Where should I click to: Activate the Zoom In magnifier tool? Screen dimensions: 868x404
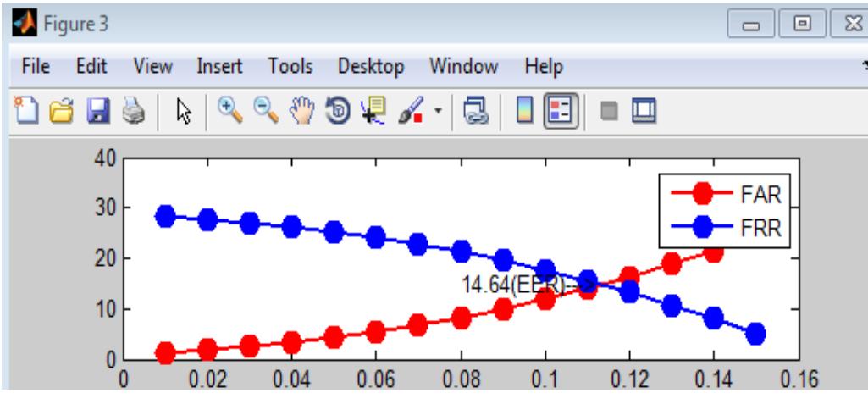pyautogui.click(x=229, y=109)
